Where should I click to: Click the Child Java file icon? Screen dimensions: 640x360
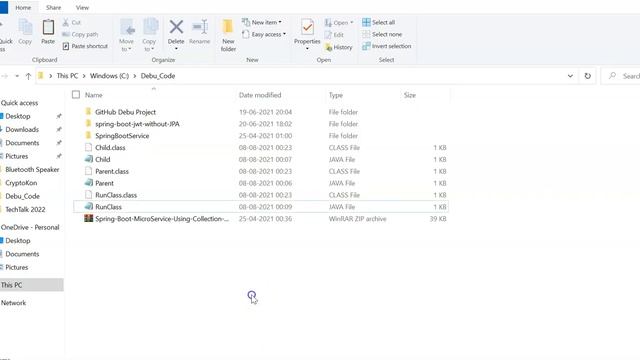[x=89, y=160]
